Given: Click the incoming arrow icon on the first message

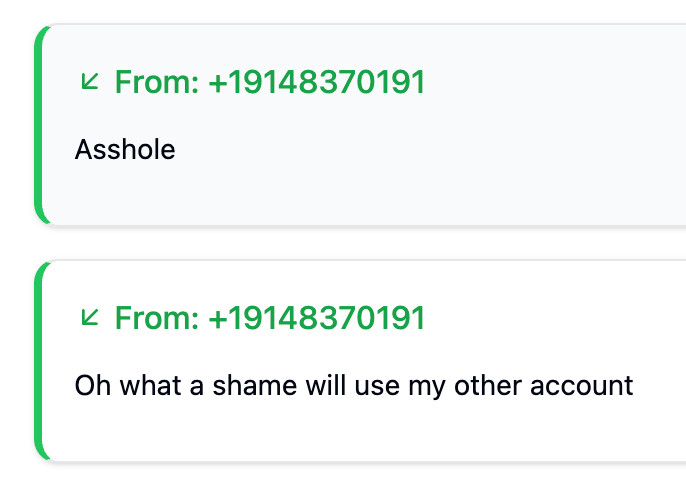Looking at the screenshot, I should coord(90,81).
